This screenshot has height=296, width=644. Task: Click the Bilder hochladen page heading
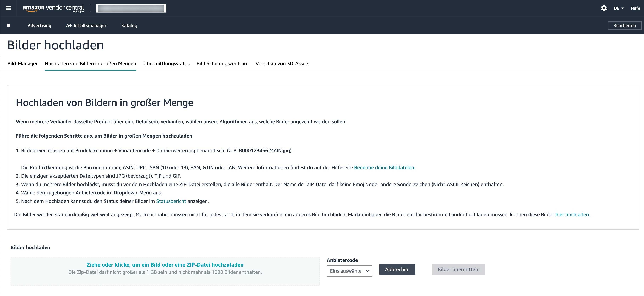pyautogui.click(x=55, y=45)
